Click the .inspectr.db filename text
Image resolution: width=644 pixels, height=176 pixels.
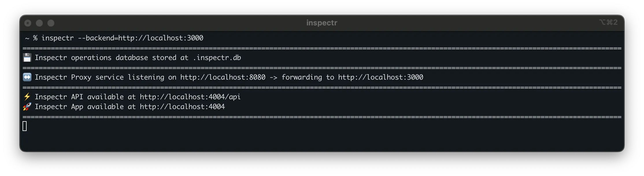(x=217, y=57)
